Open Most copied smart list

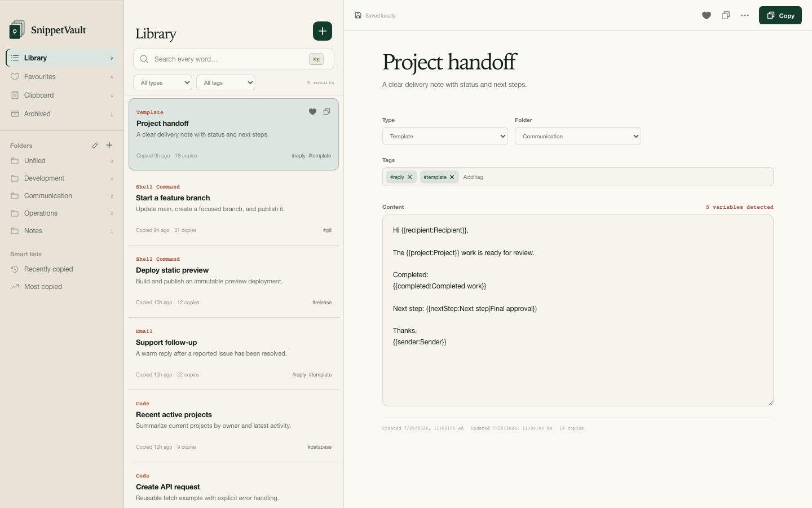pyautogui.click(x=62, y=287)
